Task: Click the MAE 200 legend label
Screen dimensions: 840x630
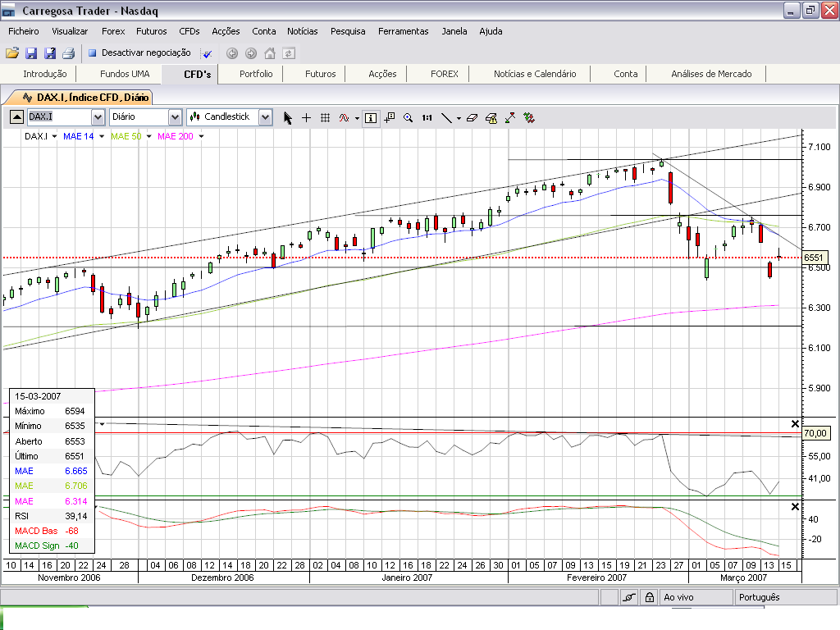Action: (176, 137)
